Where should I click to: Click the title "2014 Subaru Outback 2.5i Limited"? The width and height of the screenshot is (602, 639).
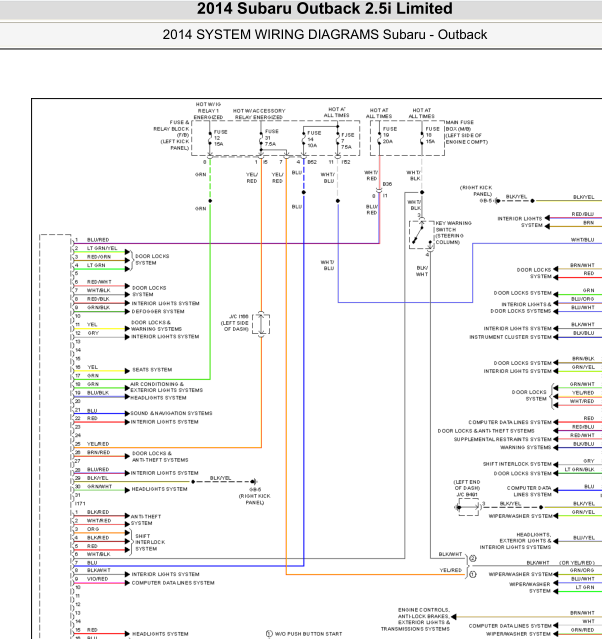tap(324, 9)
